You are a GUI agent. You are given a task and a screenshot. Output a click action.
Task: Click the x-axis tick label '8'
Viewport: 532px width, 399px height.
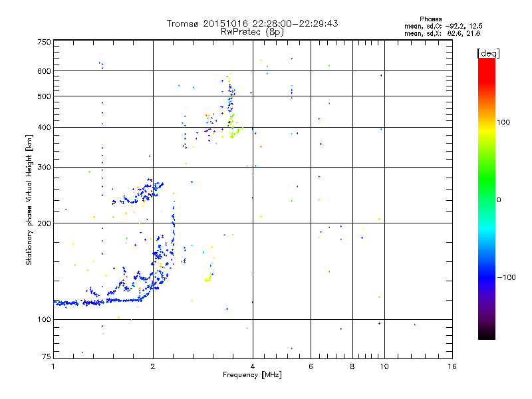[352, 366]
